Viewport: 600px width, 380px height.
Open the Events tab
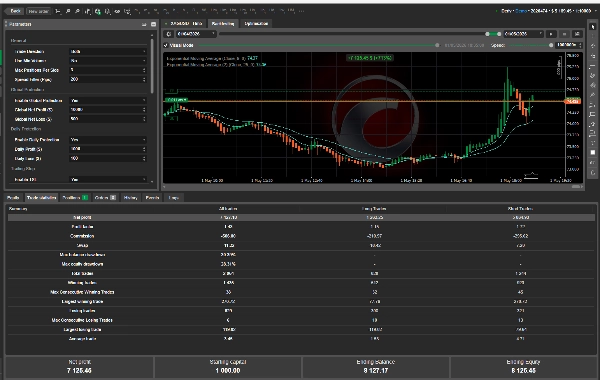coord(152,197)
